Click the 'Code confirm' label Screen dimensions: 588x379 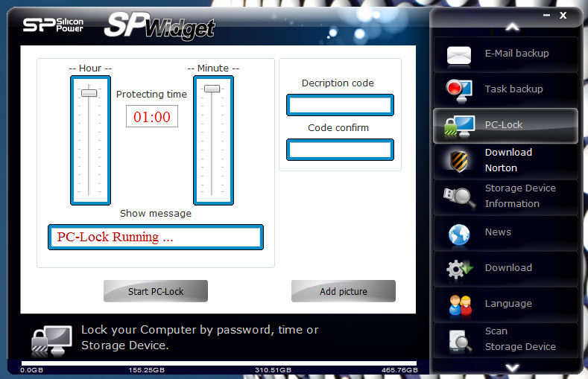pyautogui.click(x=338, y=128)
